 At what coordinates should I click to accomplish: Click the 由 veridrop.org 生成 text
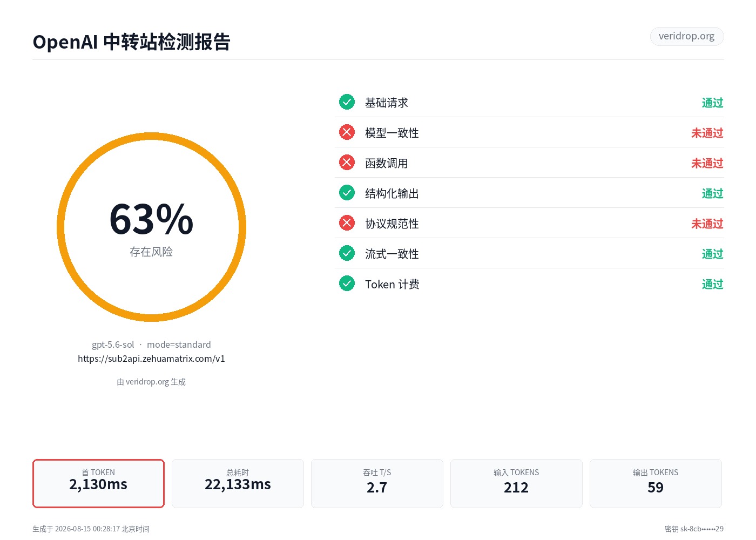(x=151, y=382)
